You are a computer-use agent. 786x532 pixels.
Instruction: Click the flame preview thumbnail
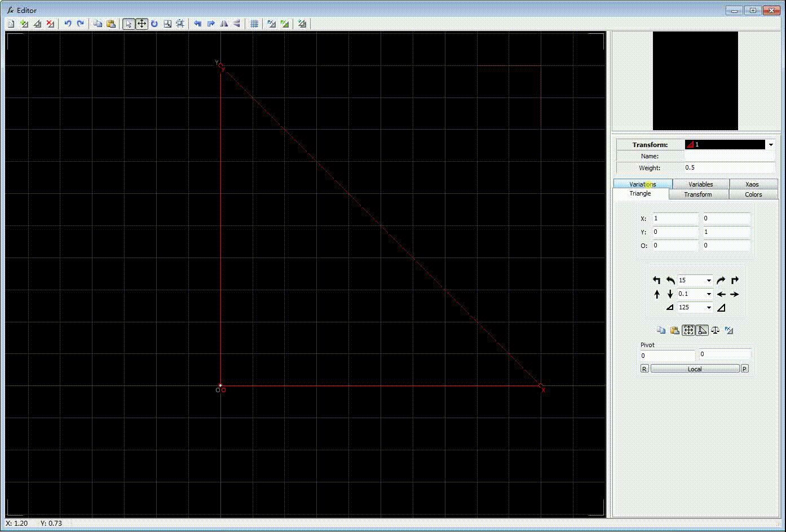point(695,81)
